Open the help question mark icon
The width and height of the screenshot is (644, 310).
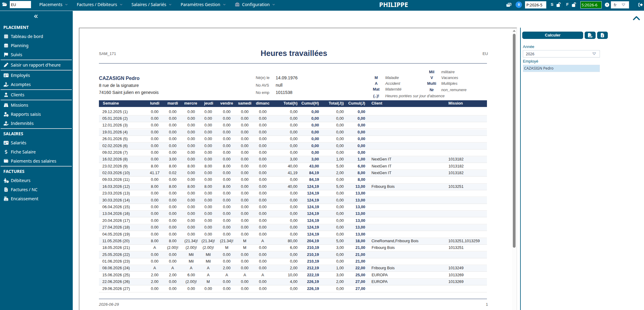[x=607, y=5]
